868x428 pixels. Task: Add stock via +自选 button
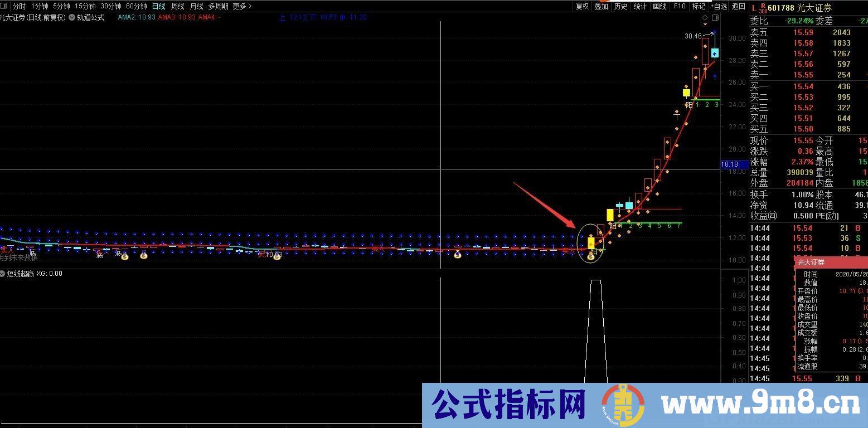point(719,6)
